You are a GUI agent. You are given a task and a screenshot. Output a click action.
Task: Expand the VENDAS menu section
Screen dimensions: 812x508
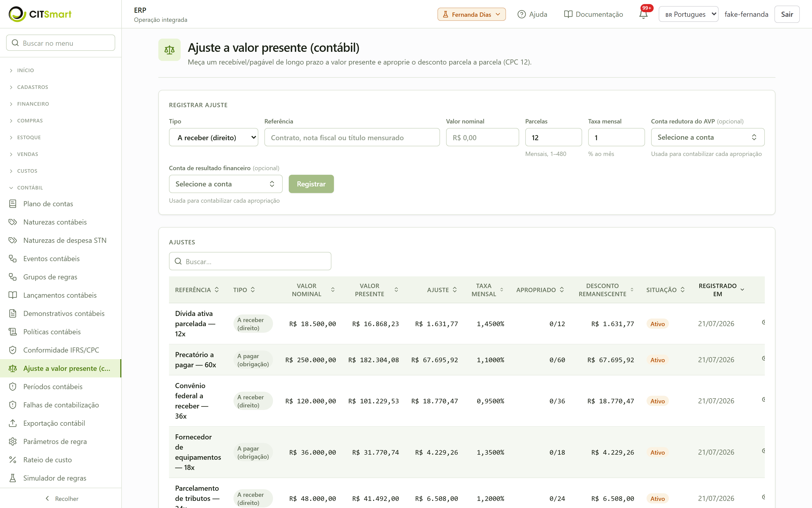[60, 154]
